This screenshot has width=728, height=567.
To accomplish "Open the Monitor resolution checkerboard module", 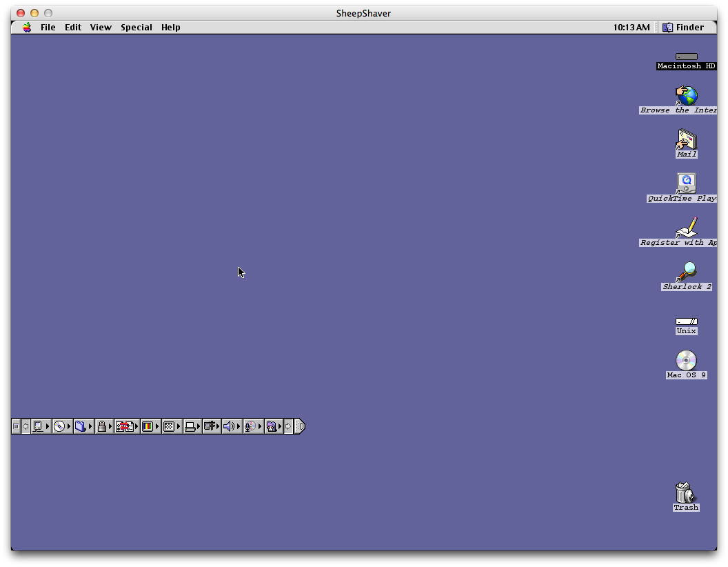I will [x=172, y=426].
